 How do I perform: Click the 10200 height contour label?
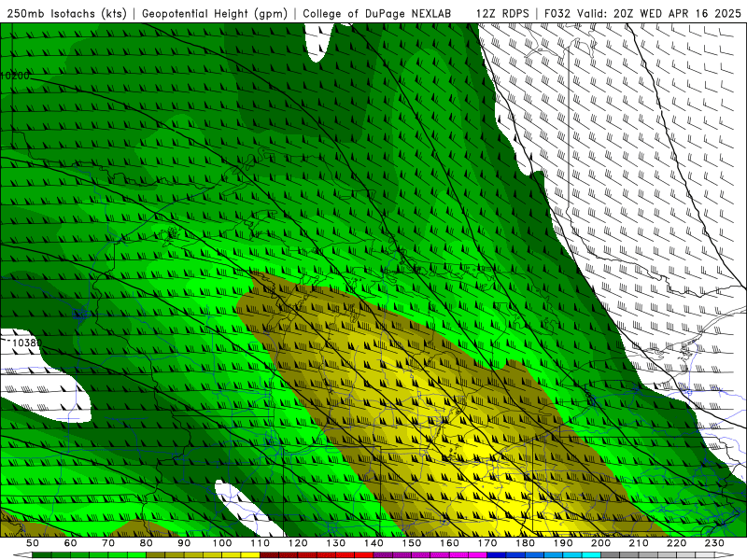(15, 76)
